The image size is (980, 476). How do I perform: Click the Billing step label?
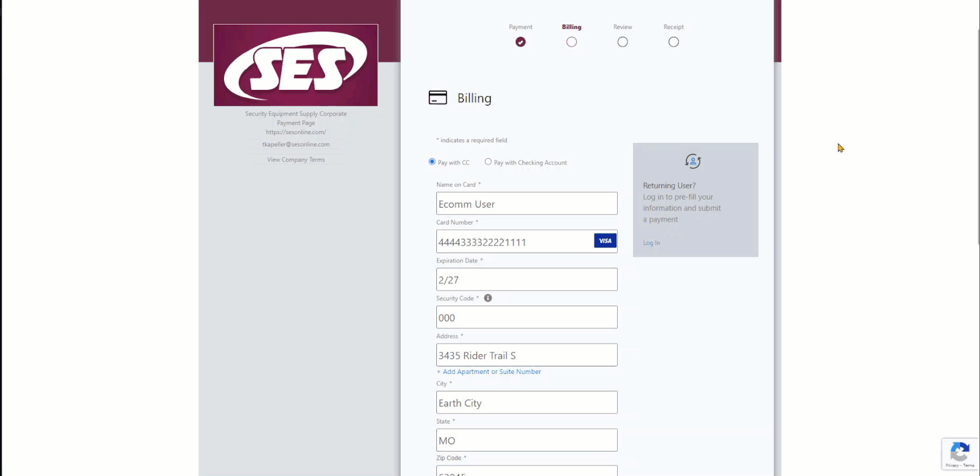point(572,27)
